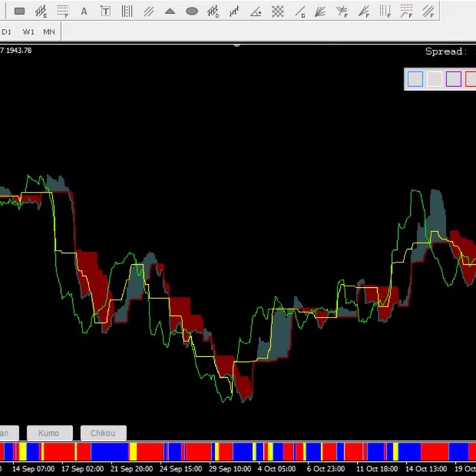Click the 17 Sep 02:00 time label
Viewport: 476px width, 476px height.
click(83, 469)
